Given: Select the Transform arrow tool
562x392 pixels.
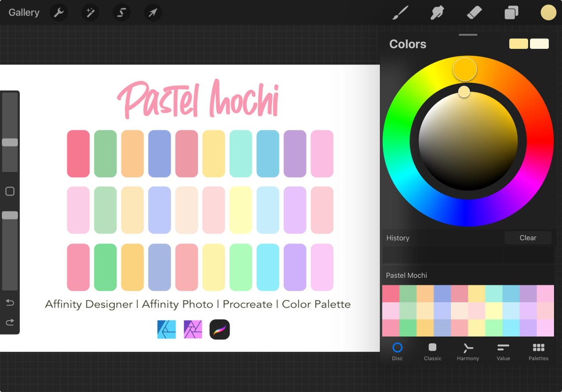Looking at the screenshot, I should point(152,12).
